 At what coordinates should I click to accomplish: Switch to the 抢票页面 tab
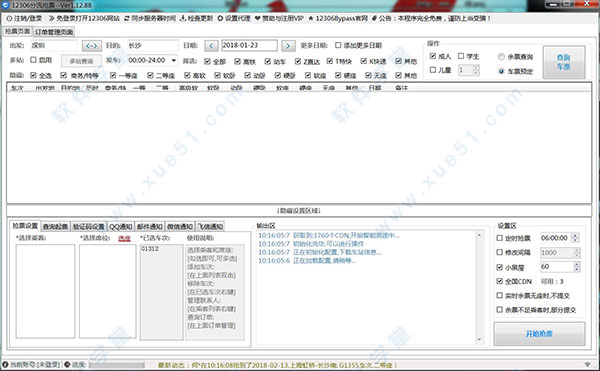[x=18, y=31]
